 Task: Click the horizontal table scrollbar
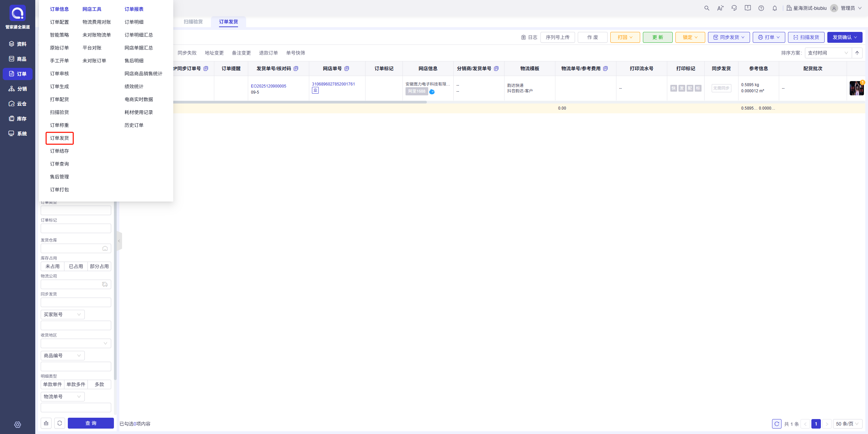click(300, 102)
